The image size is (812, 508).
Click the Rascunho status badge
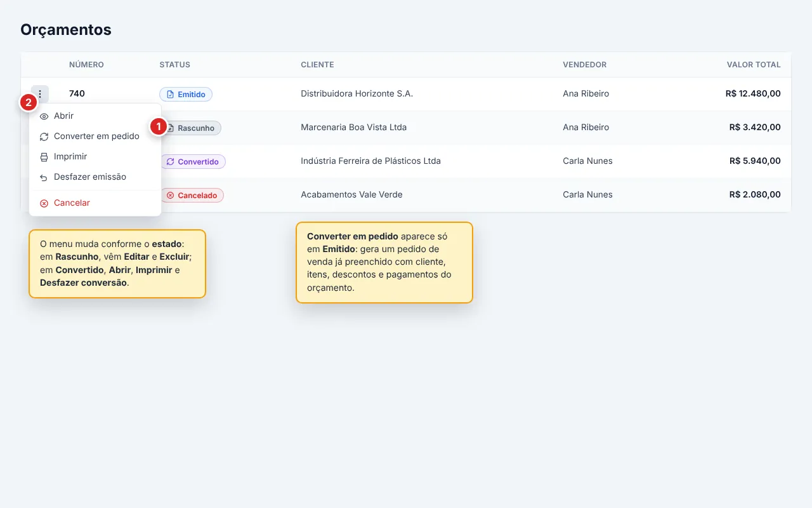click(191, 128)
